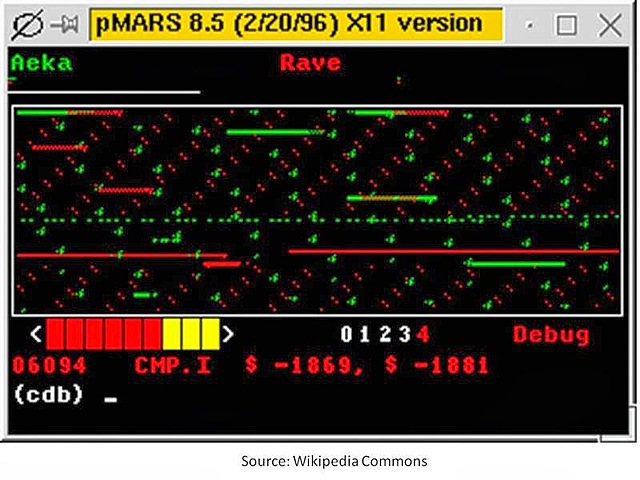Click the first yellow speed bar segment
This screenshot has width=640, height=480.
(171, 334)
